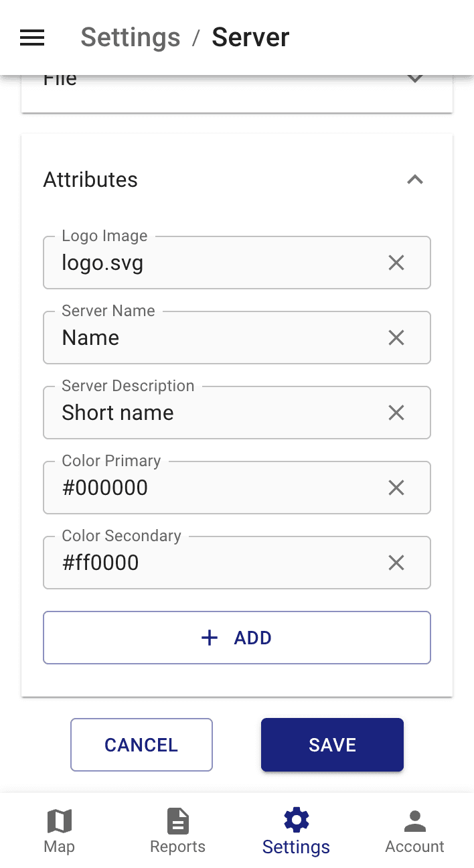The width and height of the screenshot is (474, 868).
Task: Collapse the Attributes section
Action: (414, 179)
